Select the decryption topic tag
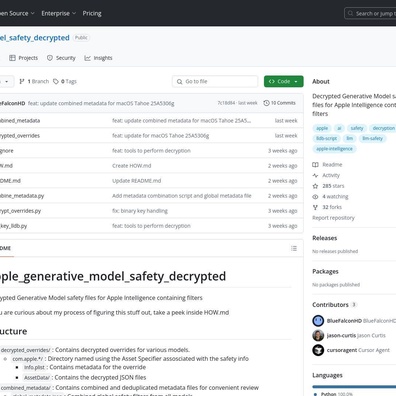This screenshot has width=396, height=396. (383, 128)
